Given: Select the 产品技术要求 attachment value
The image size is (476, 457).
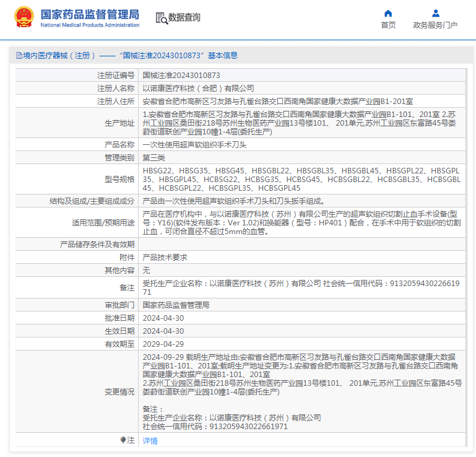Looking at the screenshot, I should coord(165,258).
